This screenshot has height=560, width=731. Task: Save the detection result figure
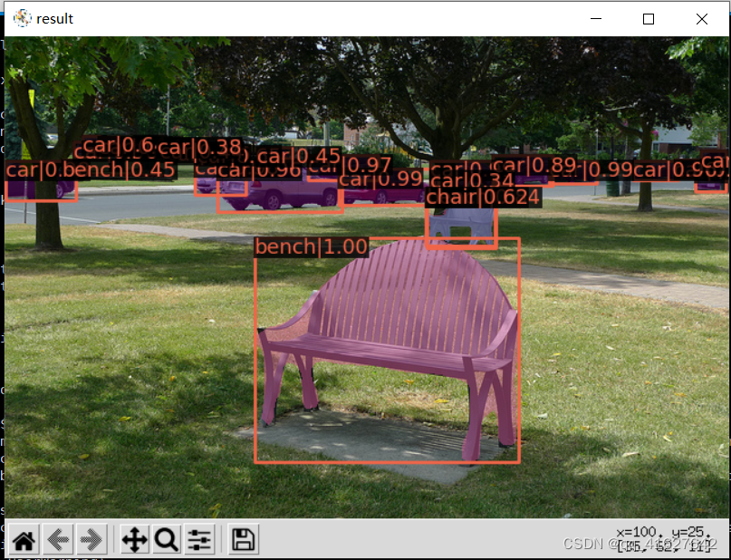tap(241, 539)
